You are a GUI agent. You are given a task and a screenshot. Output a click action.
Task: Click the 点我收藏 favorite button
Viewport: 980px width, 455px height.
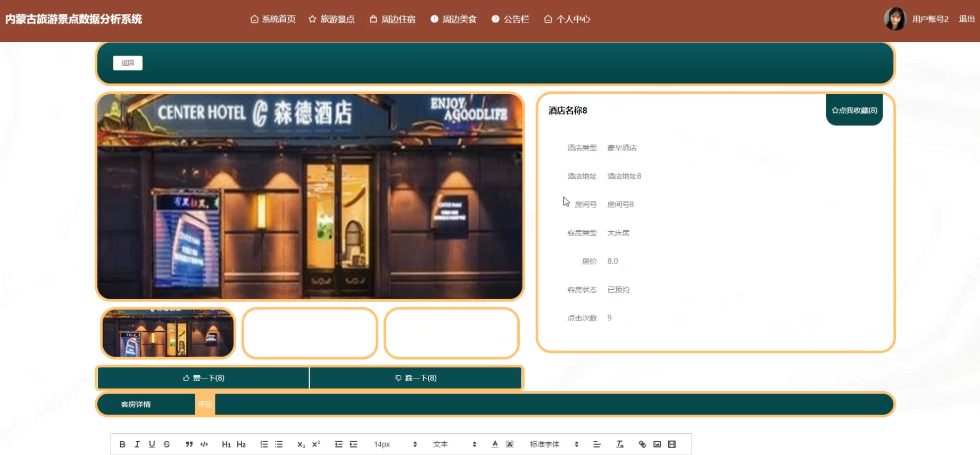(x=854, y=111)
